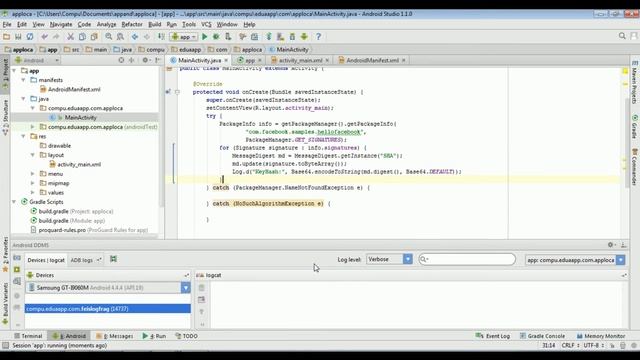Image resolution: width=640 pixels, height=360 pixels.
Task: Open the Refactor menu
Action: (132, 24)
